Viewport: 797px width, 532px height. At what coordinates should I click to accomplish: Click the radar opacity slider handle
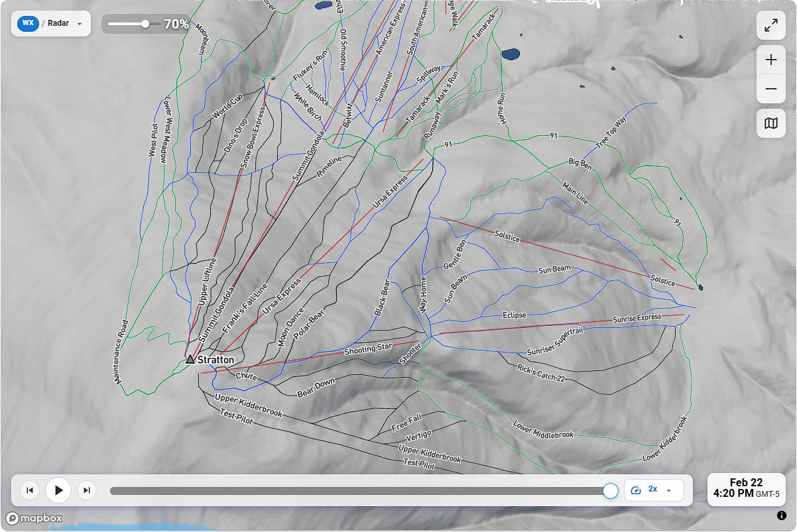145,24
